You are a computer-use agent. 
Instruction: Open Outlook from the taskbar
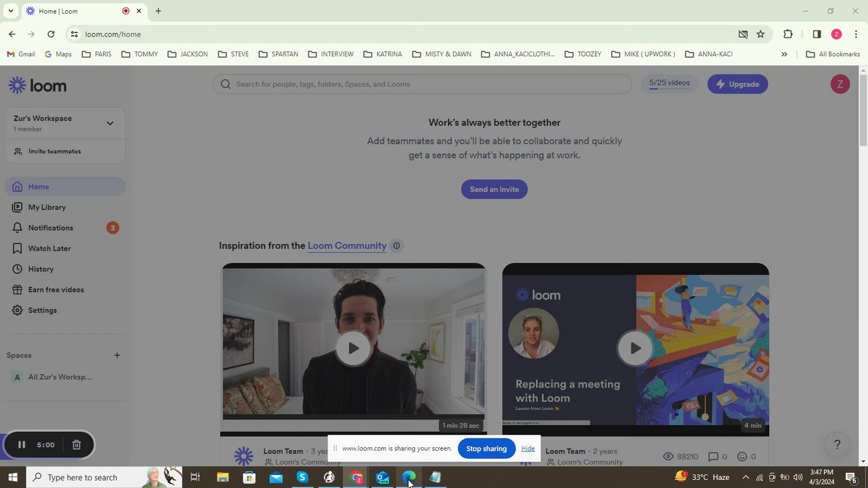click(x=382, y=477)
